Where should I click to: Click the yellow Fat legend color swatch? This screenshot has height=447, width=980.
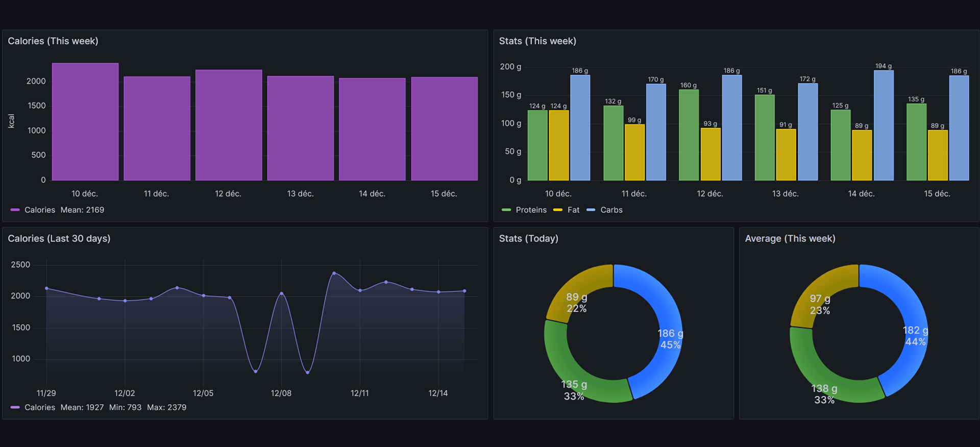click(x=558, y=210)
